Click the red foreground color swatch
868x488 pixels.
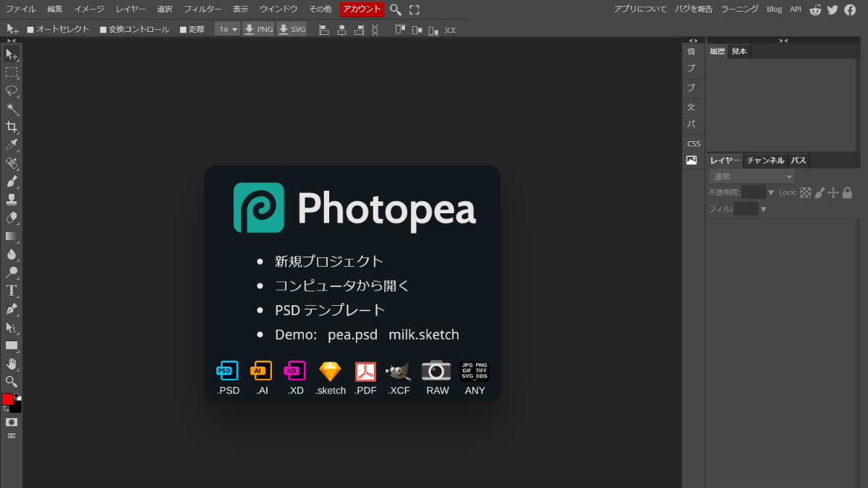[7, 399]
